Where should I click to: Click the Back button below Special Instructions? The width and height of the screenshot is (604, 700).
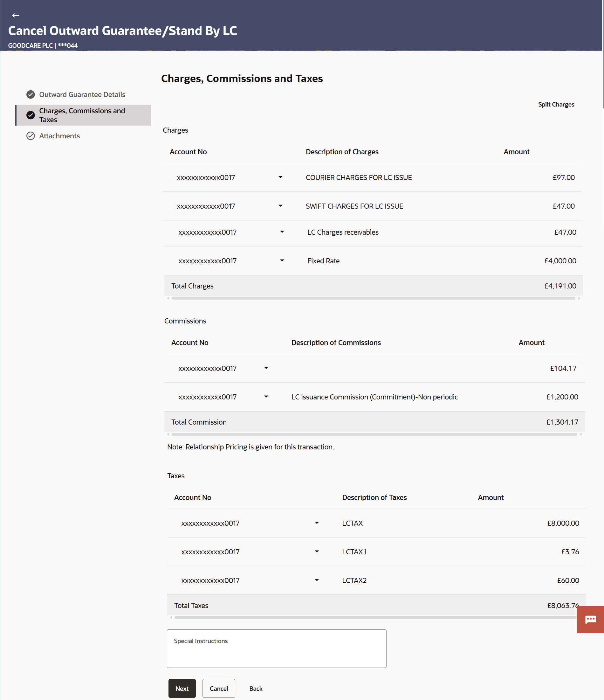[256, 688]
